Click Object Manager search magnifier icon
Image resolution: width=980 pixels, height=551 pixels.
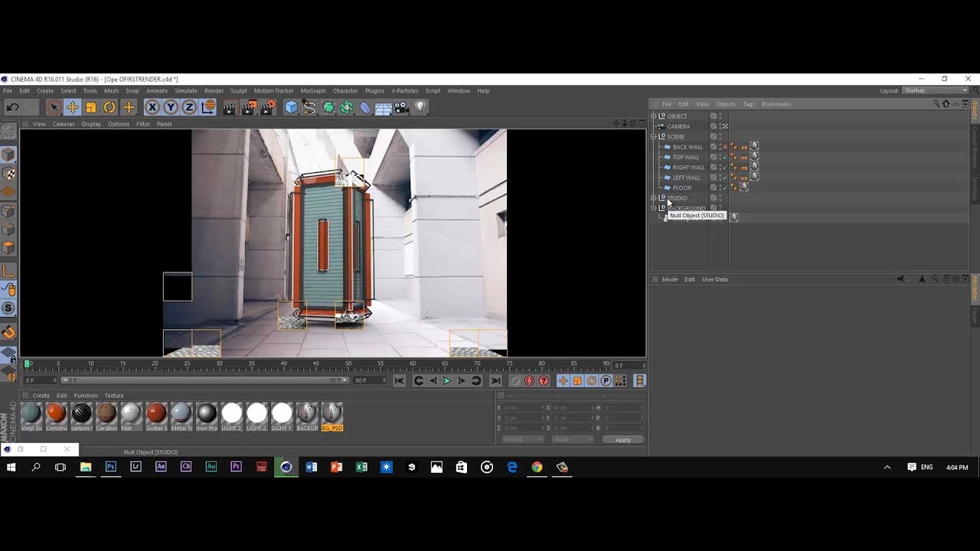point(936,104)
